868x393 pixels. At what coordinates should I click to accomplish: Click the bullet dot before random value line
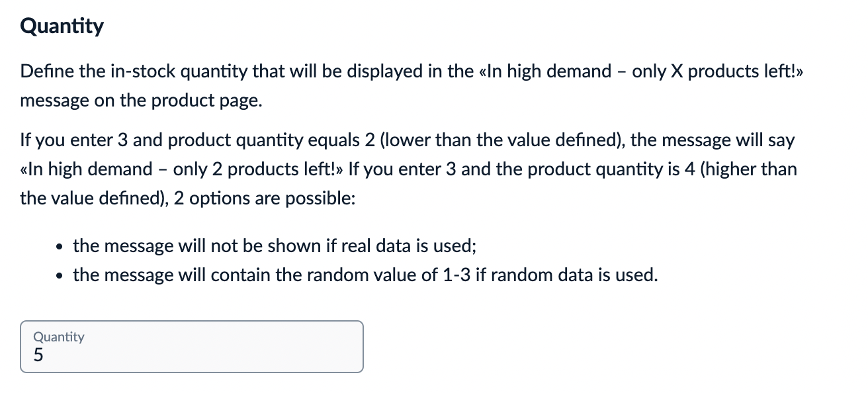click(x=60, y=276)
